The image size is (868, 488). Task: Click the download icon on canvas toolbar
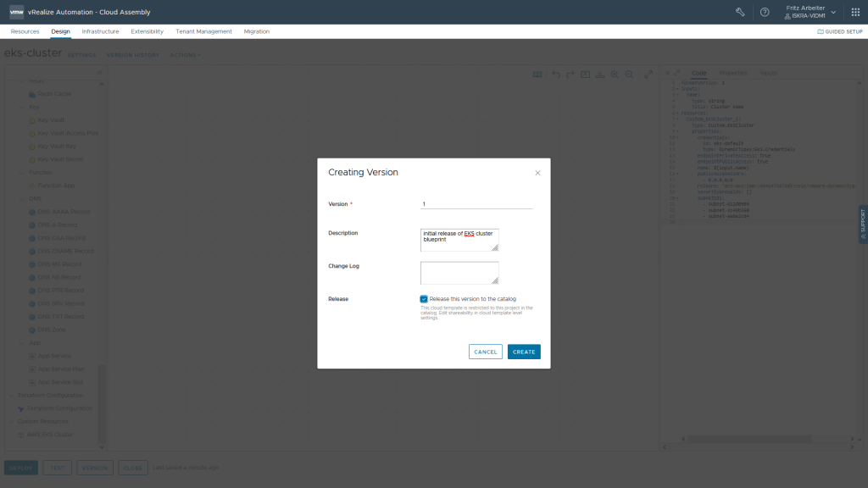pos(600,75)
